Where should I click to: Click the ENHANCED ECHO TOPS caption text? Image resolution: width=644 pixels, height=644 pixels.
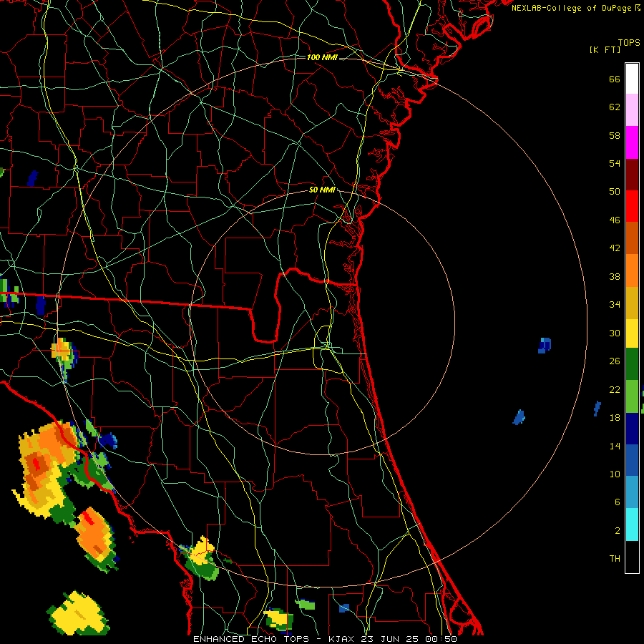252,639
